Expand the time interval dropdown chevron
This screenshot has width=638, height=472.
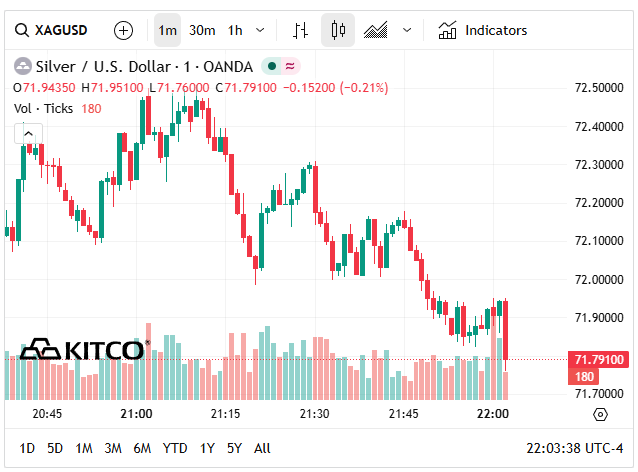(261, 30)
